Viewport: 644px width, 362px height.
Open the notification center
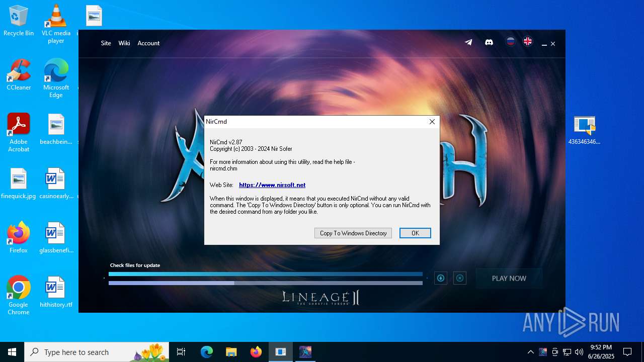coord(627,352)
